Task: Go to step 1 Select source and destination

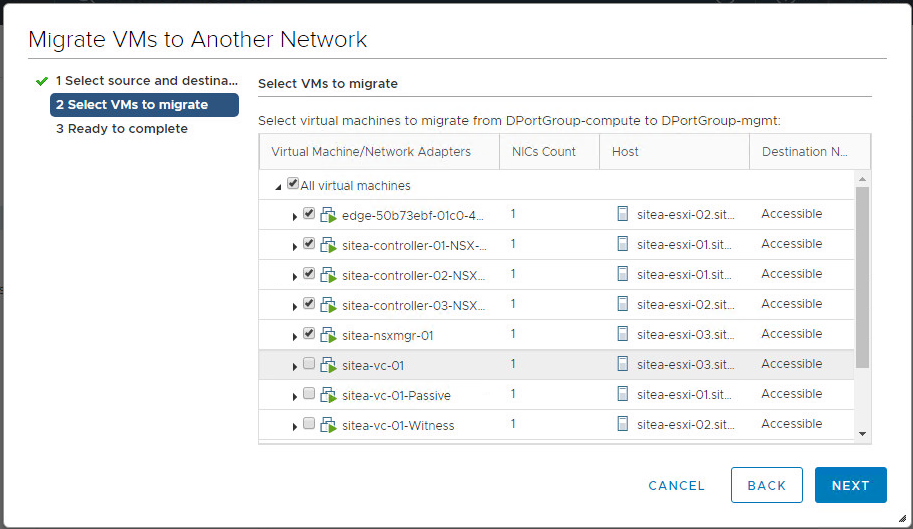Action: click(146, 80)
